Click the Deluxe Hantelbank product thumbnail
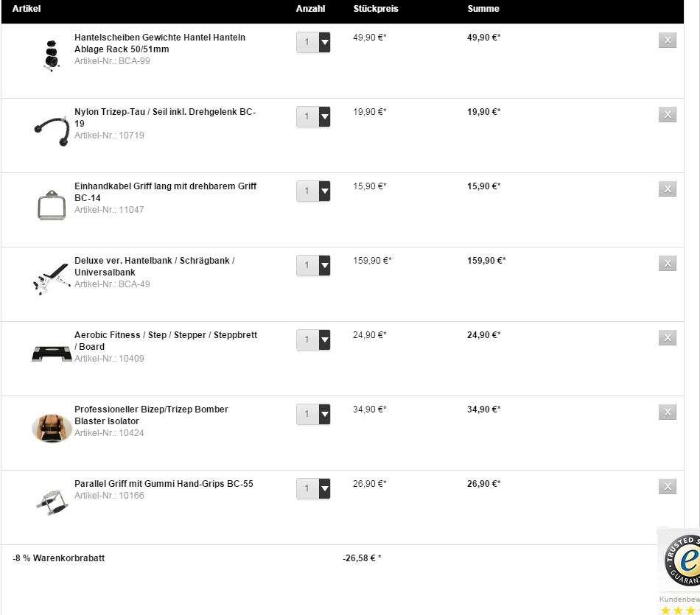700x615 pixels. coord(52,278)
